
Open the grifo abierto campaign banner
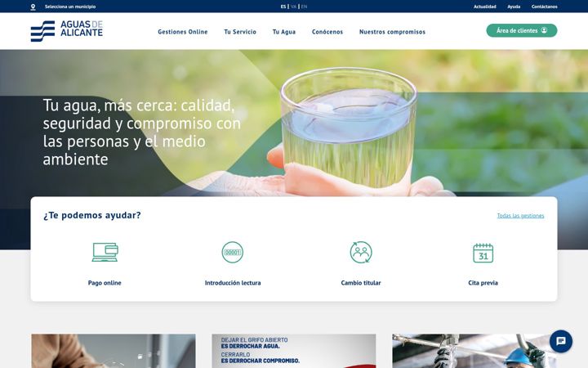tap(294, 351)
